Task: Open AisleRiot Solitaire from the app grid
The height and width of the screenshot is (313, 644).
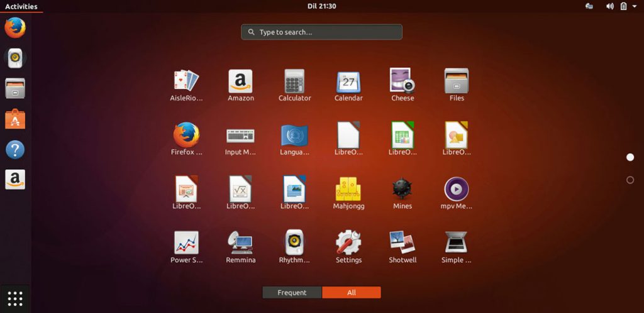Action: [x=186, y=80]
